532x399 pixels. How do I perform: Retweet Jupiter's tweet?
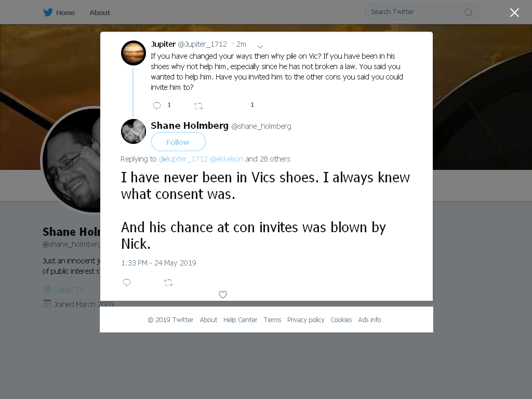click(x=198, y=106)
